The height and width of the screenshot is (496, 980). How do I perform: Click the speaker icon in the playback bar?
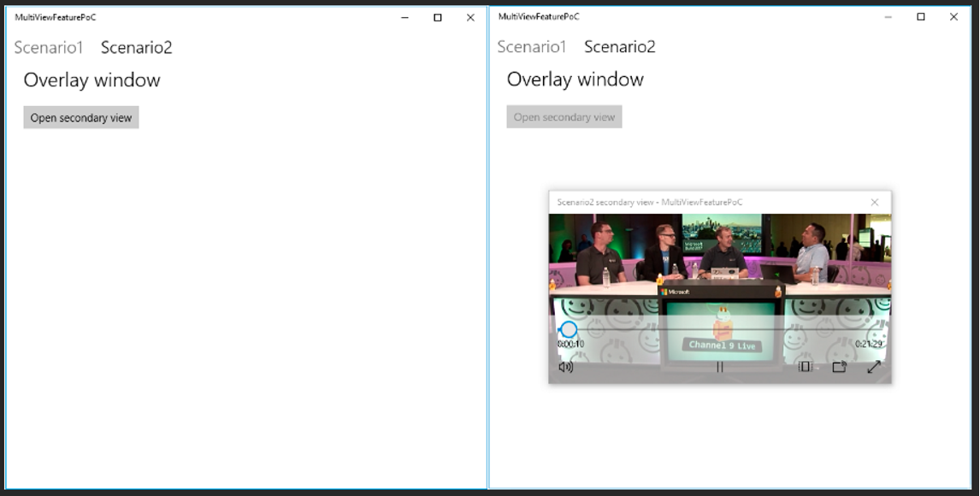pyautogui.click(x=564, y=368)
